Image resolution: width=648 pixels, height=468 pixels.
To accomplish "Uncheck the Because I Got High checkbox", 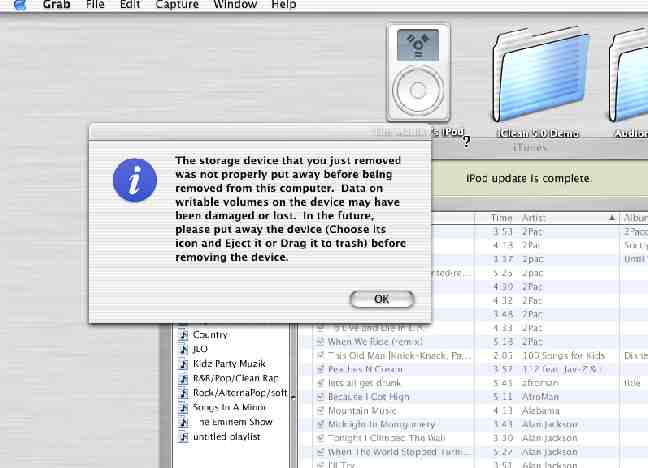I will [x=320, y=397].
